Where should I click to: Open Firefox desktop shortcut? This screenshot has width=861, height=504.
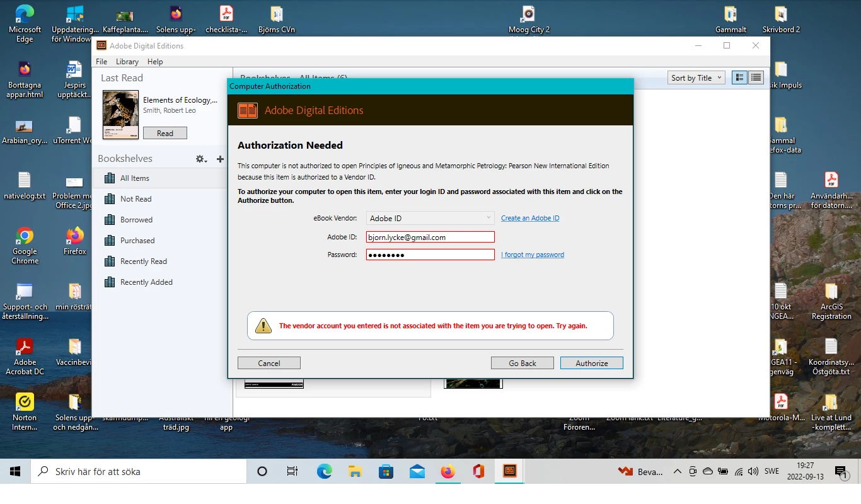coord(74,241)
